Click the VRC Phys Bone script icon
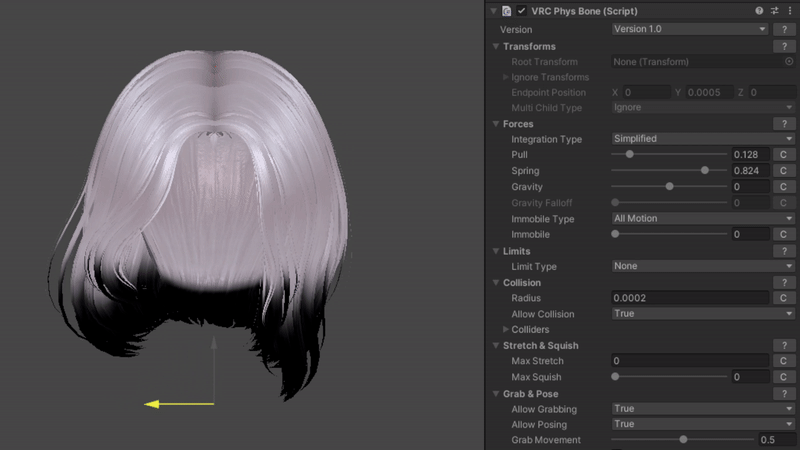Viewport: 800px width, 450px height. coord(507,11)
